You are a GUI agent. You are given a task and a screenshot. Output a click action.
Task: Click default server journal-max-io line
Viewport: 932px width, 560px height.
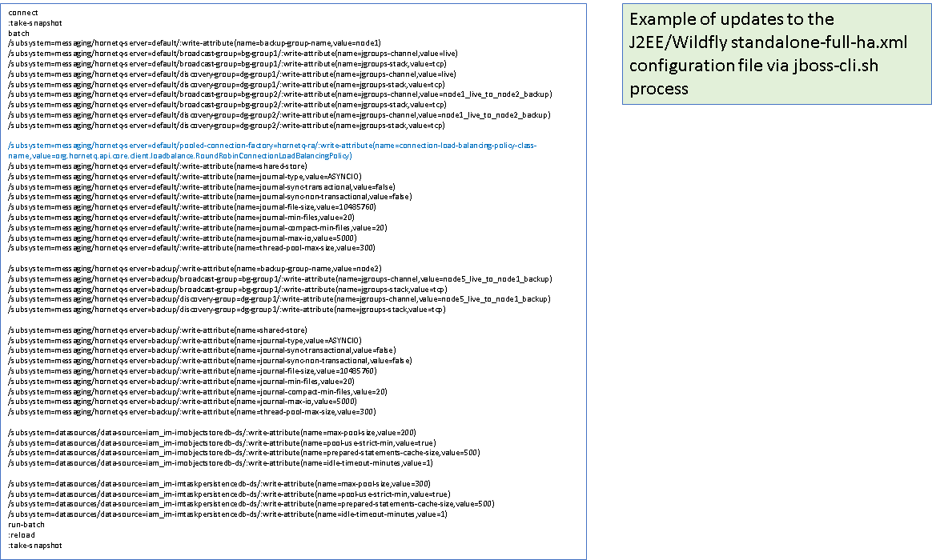(x=183, y=238)
